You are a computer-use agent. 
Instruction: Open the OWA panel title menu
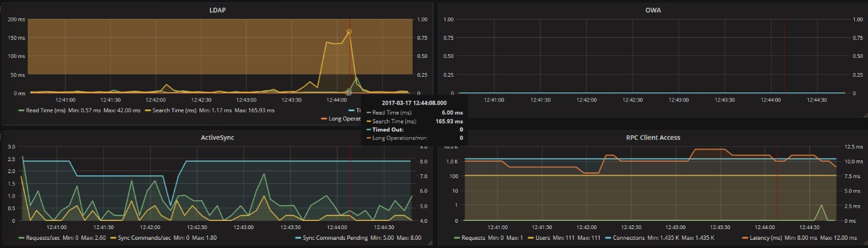653,10
